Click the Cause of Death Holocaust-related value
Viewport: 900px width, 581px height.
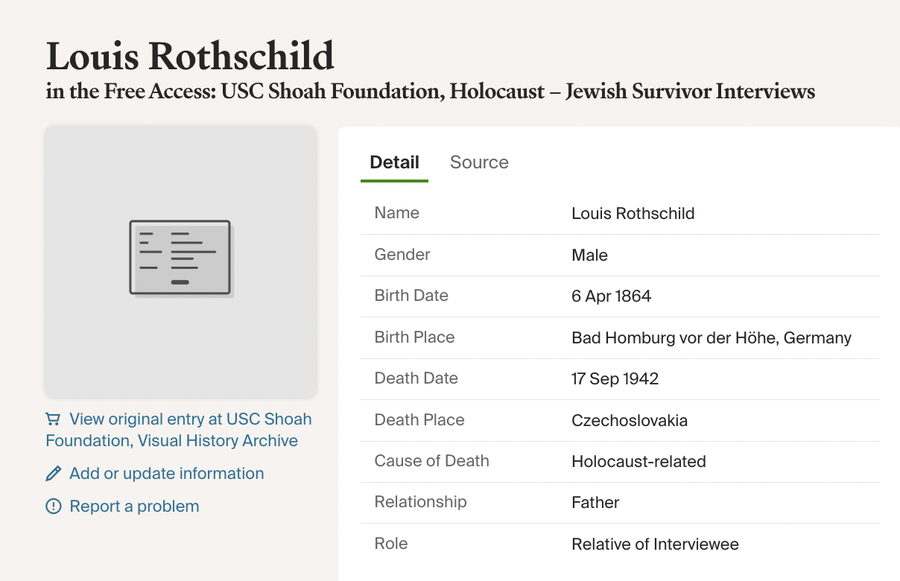638,462
